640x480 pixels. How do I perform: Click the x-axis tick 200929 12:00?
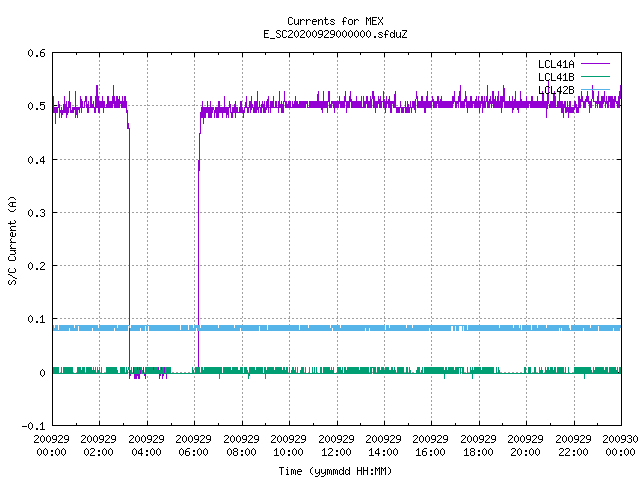coord(336,445)
